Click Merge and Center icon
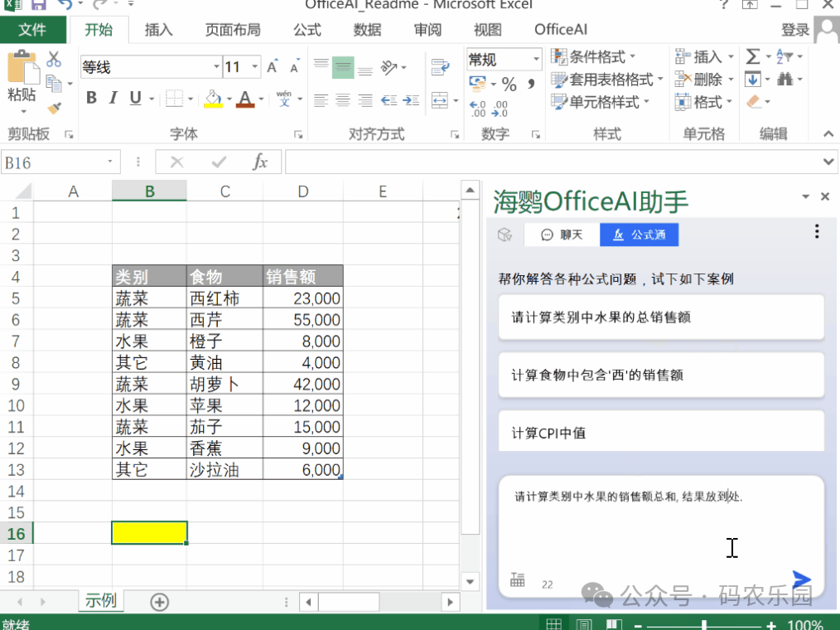 pyautogui.click(x=440, y=99)
